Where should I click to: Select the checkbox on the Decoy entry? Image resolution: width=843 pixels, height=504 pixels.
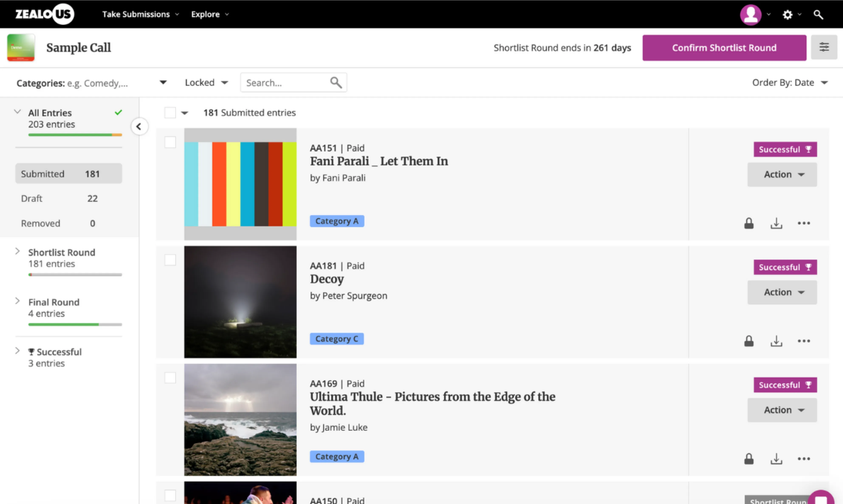pos(170,260)
